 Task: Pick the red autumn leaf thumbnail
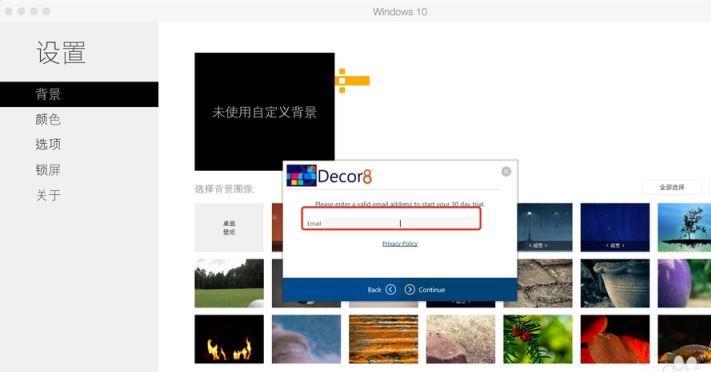tap(615, 339)
